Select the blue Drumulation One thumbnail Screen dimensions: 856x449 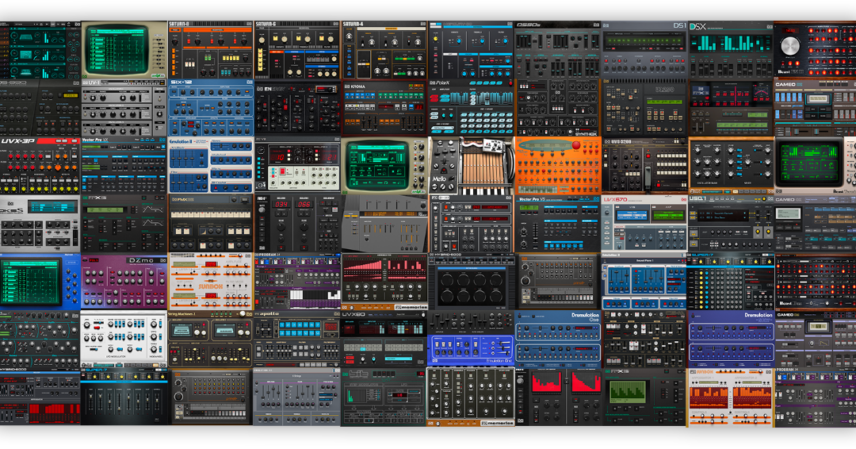click(557, 339)
